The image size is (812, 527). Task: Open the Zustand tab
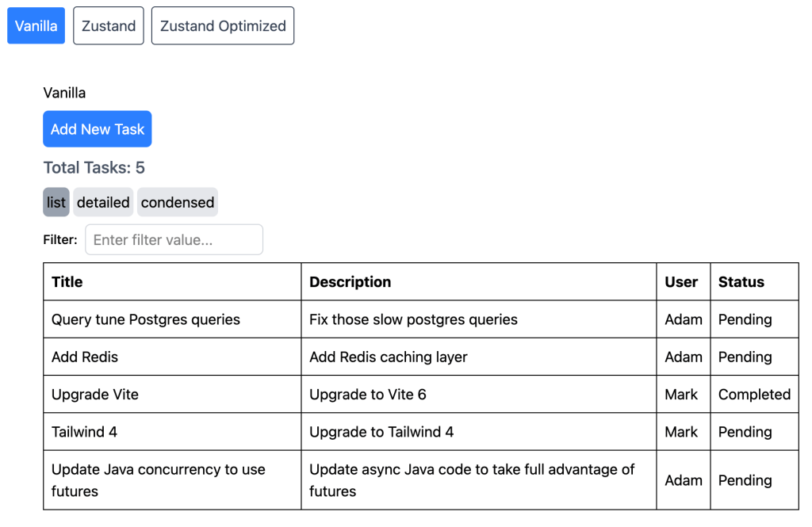[x=109, y=26]
